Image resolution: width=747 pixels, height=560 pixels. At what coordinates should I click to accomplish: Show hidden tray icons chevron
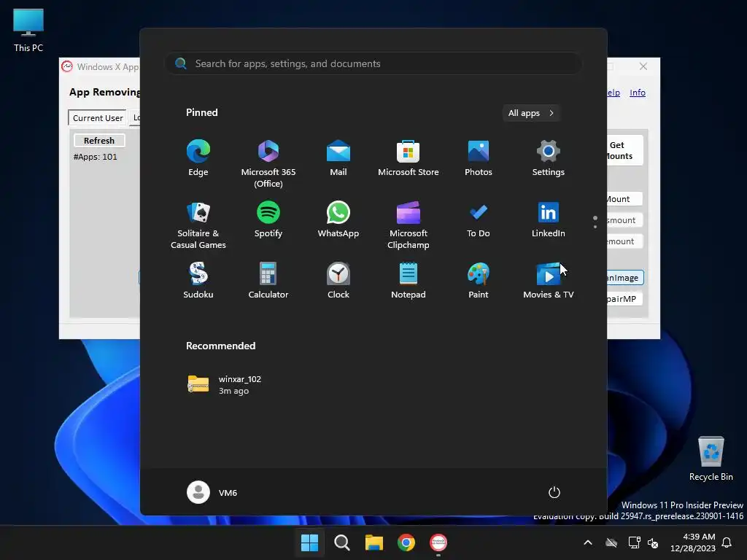(x=588, y=542)
